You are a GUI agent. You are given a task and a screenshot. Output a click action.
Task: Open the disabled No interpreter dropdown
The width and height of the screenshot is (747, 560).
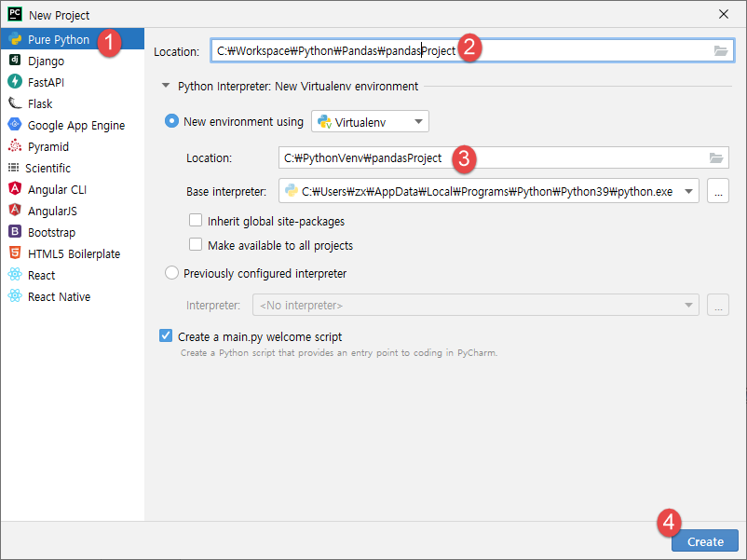(475, 305)
